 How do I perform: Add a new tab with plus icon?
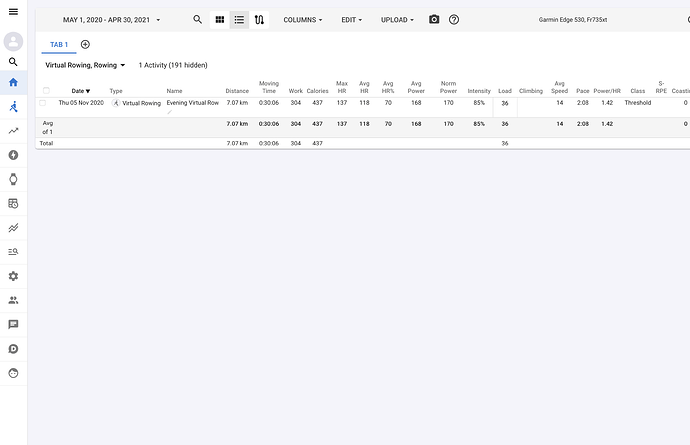click(x=85, y=44)
